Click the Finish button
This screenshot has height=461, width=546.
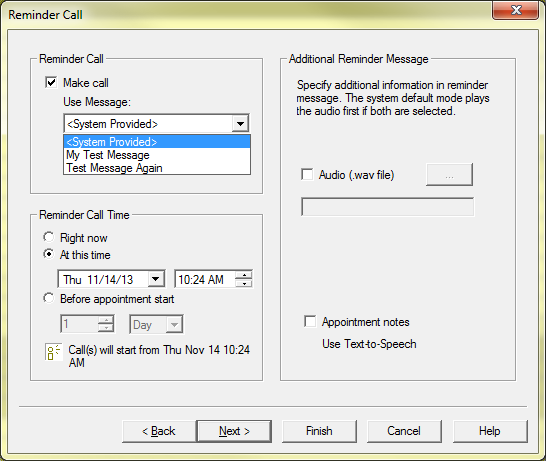(x=319, y=431)
